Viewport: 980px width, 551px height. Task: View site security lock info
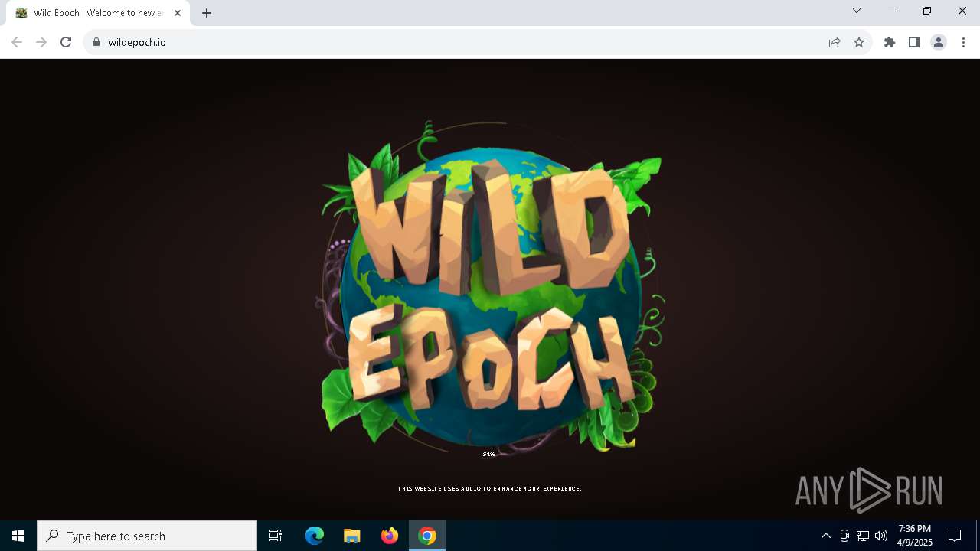pos(96,42)
